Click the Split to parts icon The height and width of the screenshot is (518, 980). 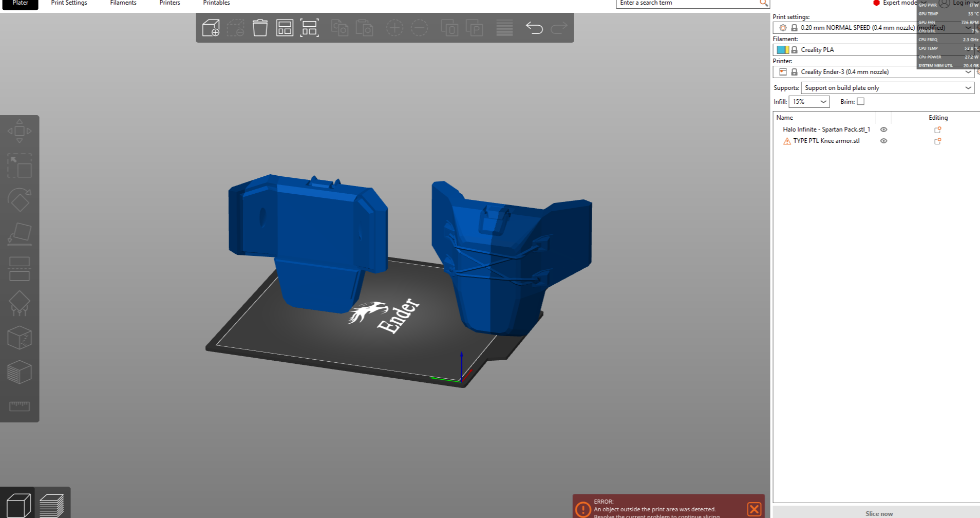coord(474,28)
